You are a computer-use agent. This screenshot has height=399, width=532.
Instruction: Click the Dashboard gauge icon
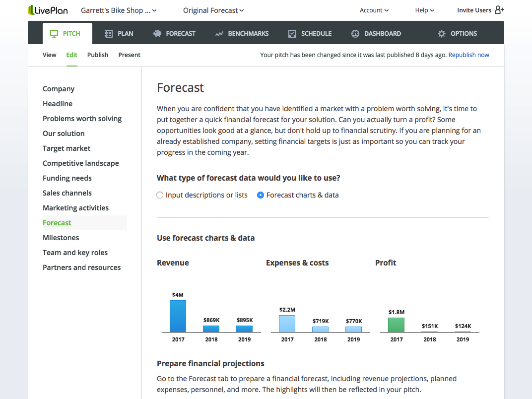point(355,34)
